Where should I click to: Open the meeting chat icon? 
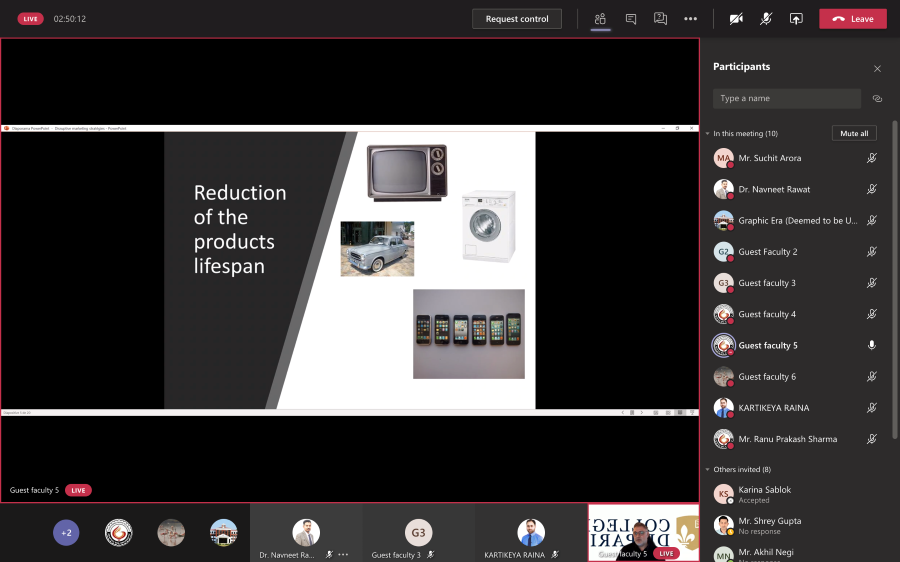click(630, 19)
